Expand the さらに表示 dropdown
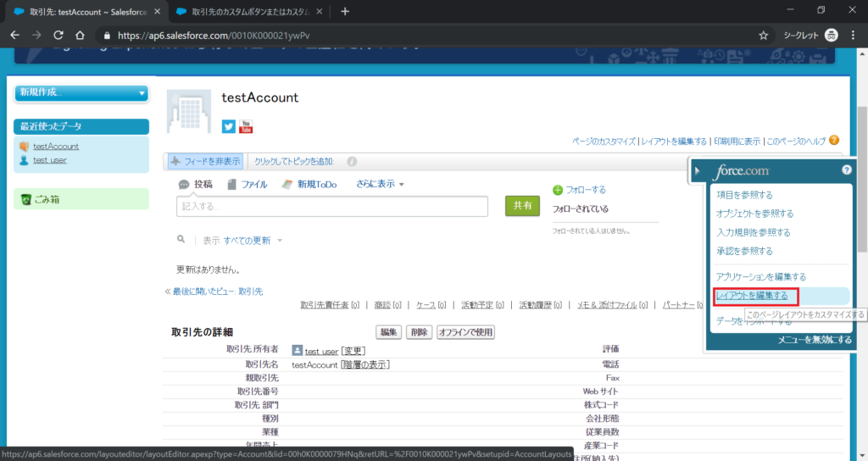This screenshot has width=868, height=461. [380, 184]
